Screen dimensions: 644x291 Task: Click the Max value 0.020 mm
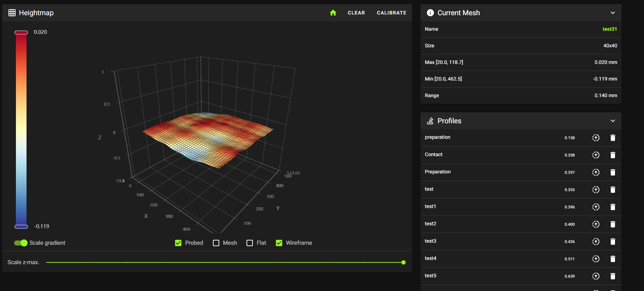click(x=606, y=62)
